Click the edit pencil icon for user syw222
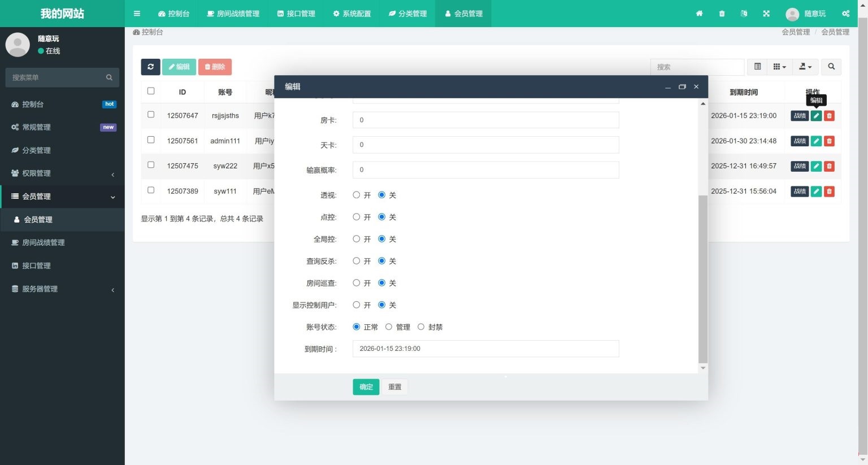868x465 pixels. click(816, 166)
